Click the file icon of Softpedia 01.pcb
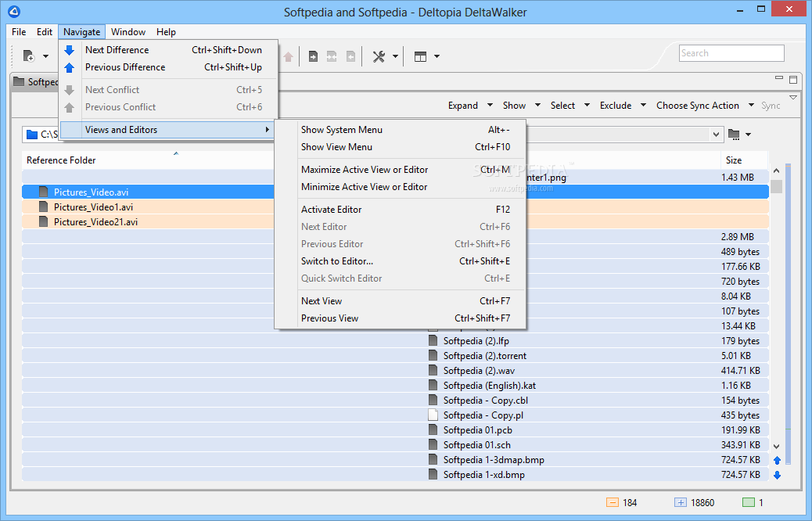 (433, 429)
